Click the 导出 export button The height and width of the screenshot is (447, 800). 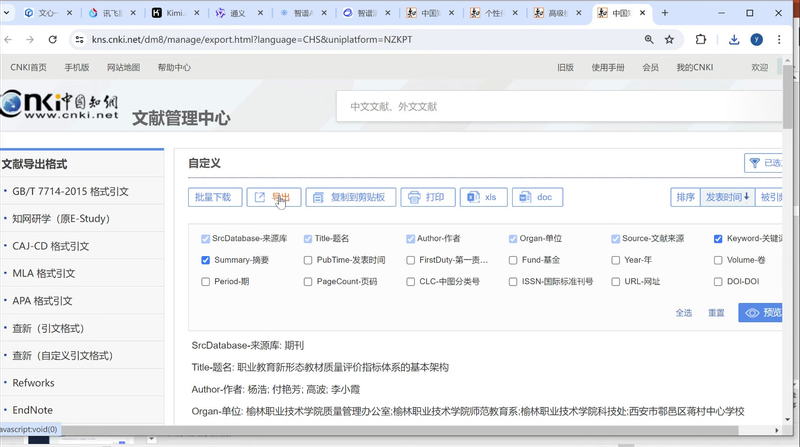[273, 198]
